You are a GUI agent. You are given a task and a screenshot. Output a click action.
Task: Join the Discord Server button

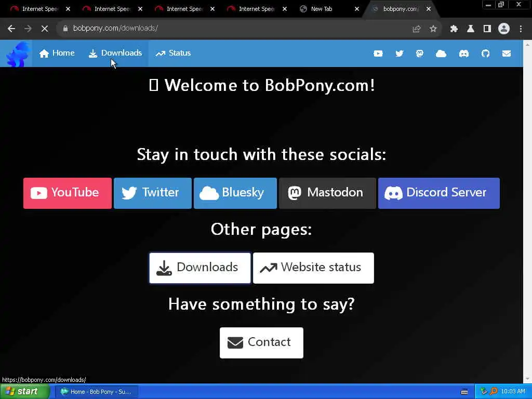(x=438, y=193)
